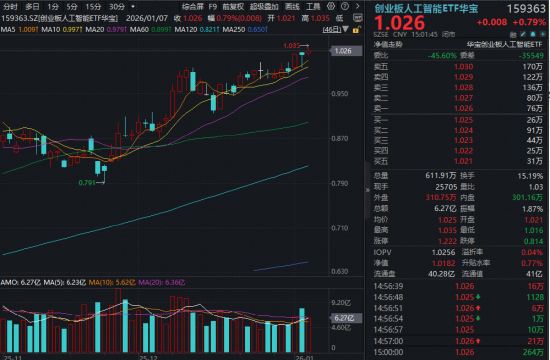This screenshot has height=360, width=550.
Task: Click the 融 margin marker icon
Action: pos(513,34)
